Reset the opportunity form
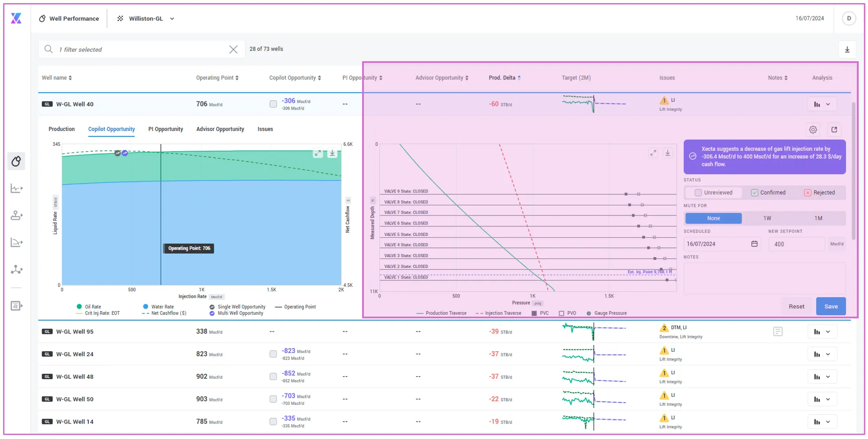This screenshot has width=868, height=439. click(x=797, y=306)
